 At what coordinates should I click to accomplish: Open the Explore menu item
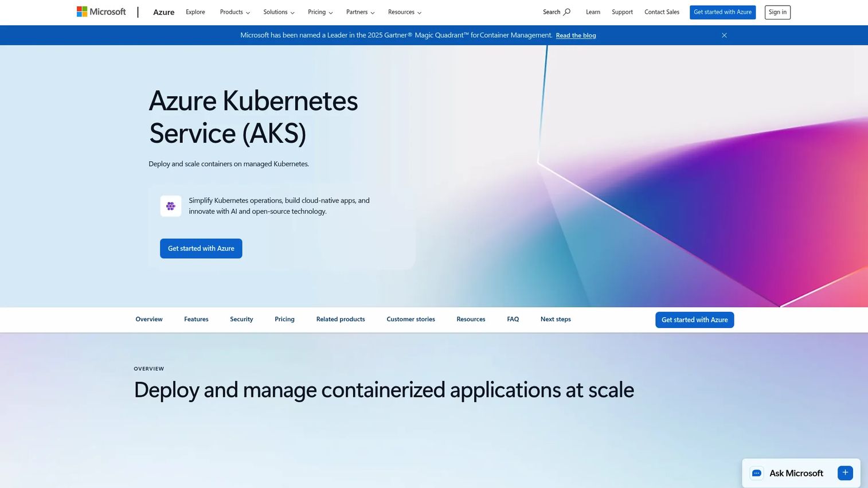pos(196,12)
